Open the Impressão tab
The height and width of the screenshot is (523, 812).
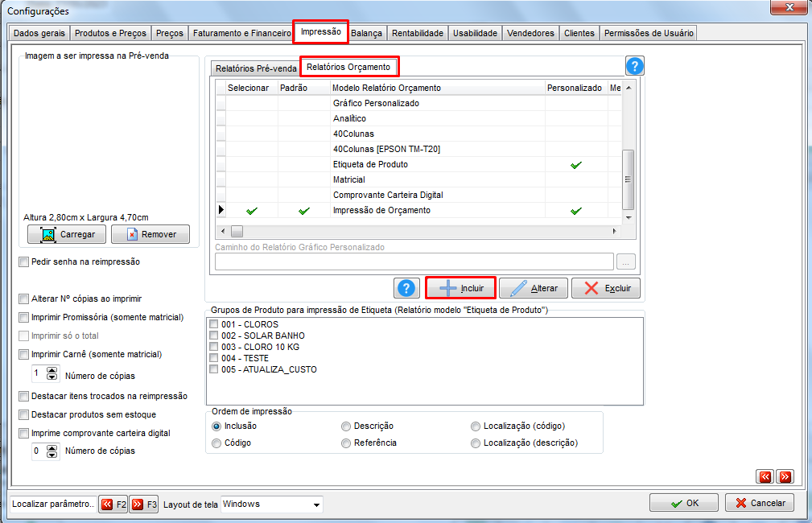(x=320, y=31)
